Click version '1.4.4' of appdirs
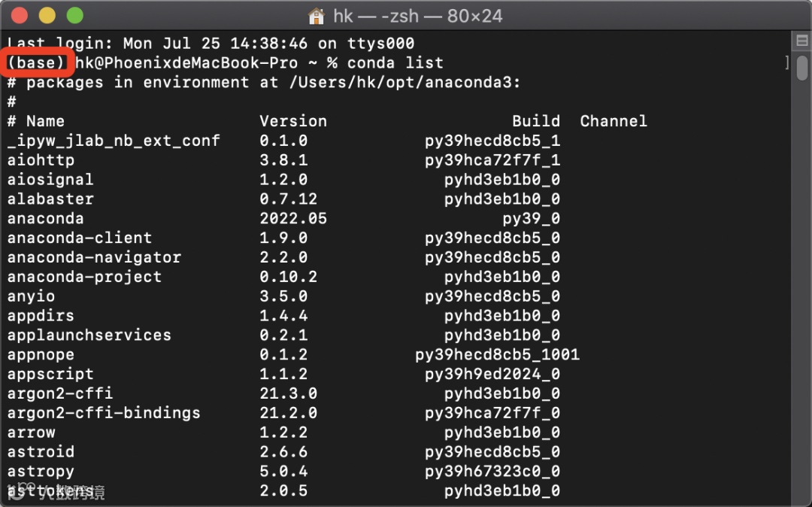The height and width of the screenshot is (507, 812). 283,315
